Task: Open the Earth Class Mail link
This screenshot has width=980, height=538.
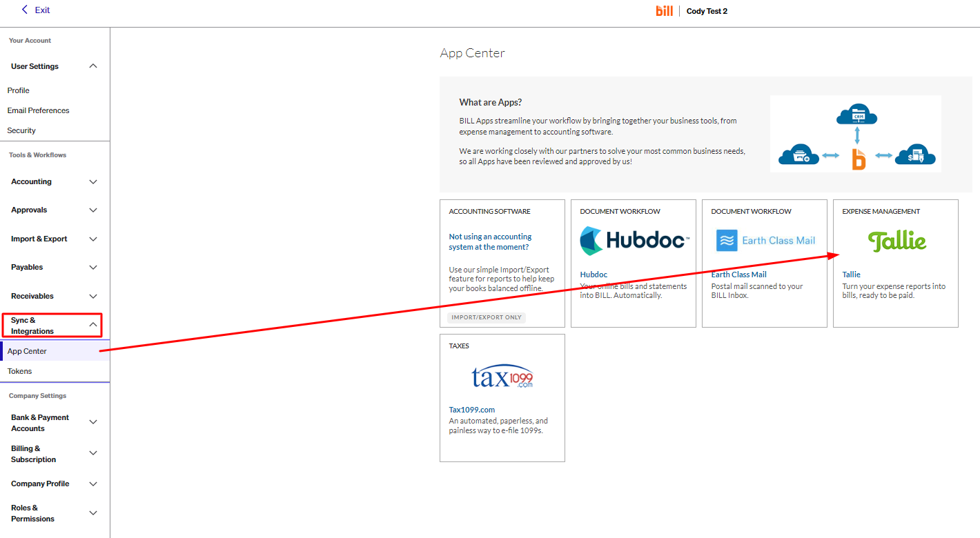Action: pyautogui.click(x=739, y=275)
